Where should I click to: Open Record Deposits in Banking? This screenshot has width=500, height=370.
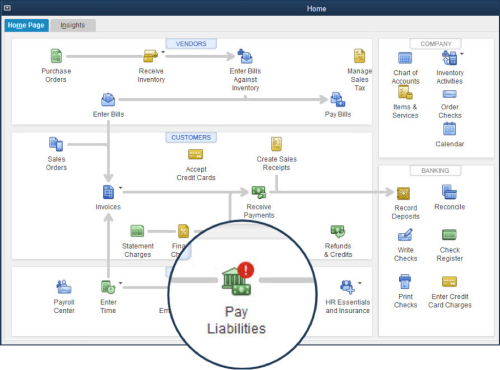403,193
